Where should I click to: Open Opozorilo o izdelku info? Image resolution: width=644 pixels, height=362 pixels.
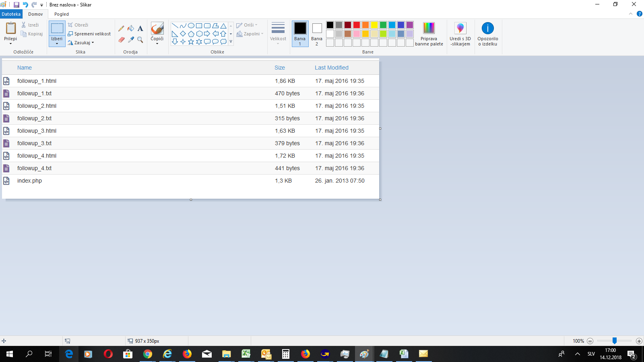coord(488,34)
